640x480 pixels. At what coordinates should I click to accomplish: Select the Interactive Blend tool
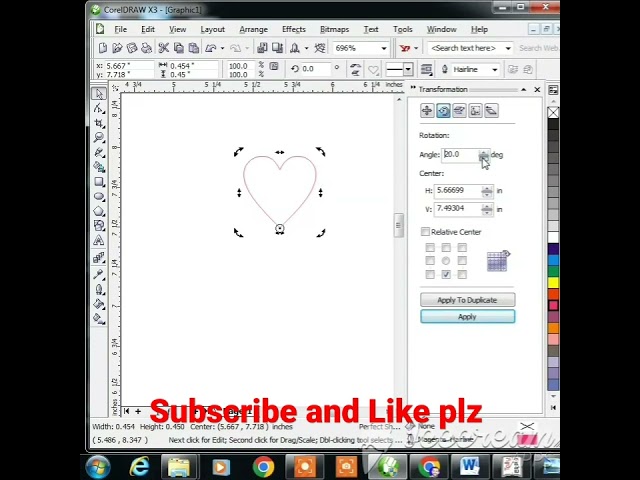pyautogui.click(x=99, y=258)
